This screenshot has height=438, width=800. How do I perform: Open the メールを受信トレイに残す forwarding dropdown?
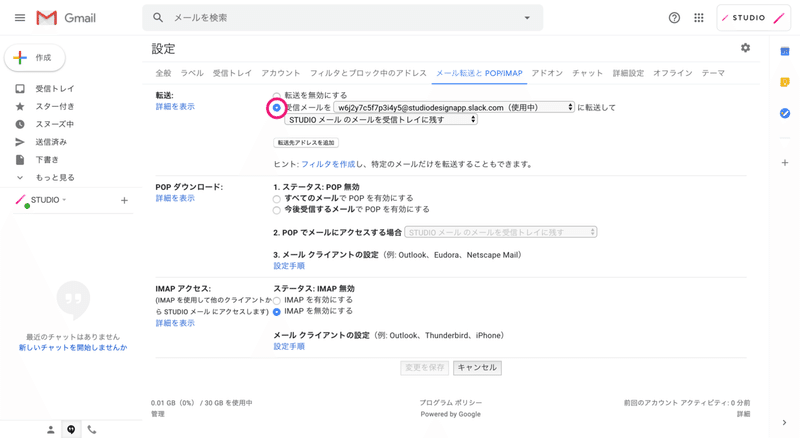[x=381, y=120]
